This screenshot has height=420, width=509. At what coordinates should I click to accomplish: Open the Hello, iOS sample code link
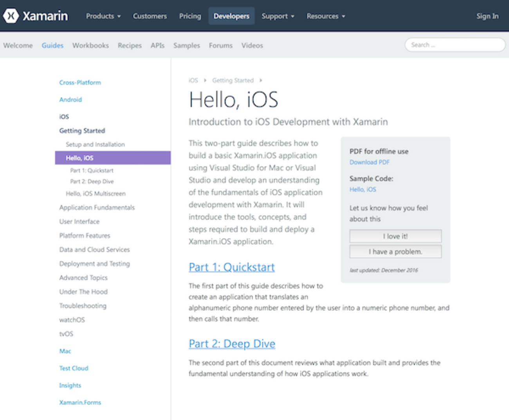pyautogui.click(x=363, y=189)
